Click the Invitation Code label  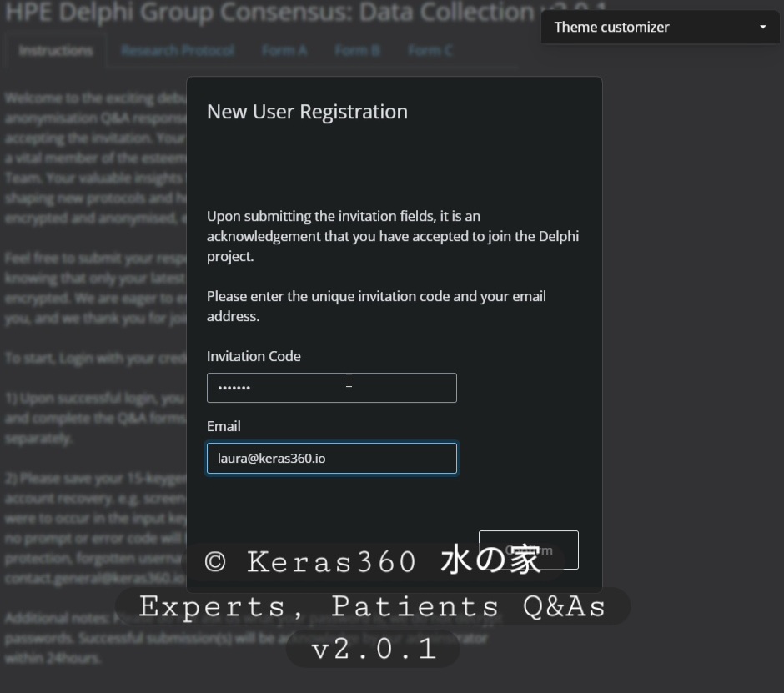coord(254,356)
